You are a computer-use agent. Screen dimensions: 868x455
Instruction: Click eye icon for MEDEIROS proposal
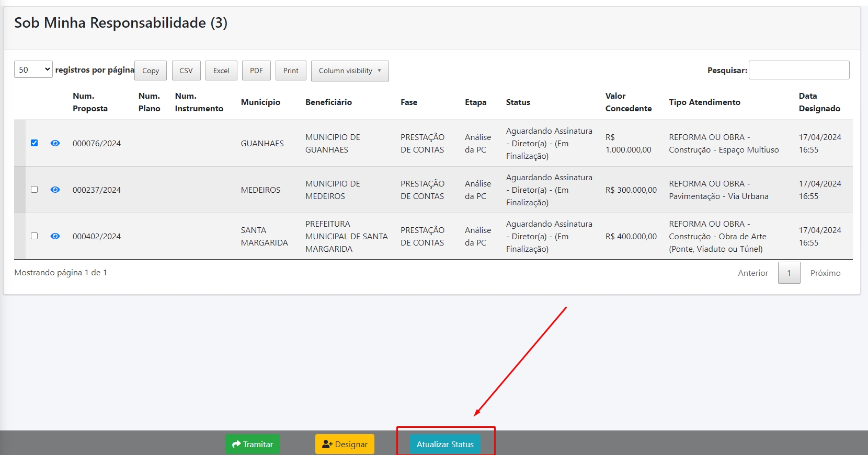[x=55, y=190]
